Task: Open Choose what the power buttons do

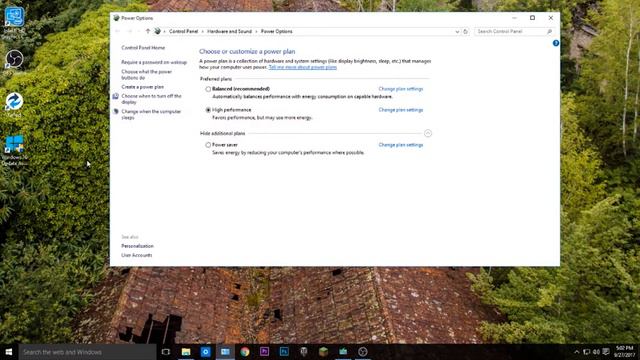Action: [x=147, y=75]
